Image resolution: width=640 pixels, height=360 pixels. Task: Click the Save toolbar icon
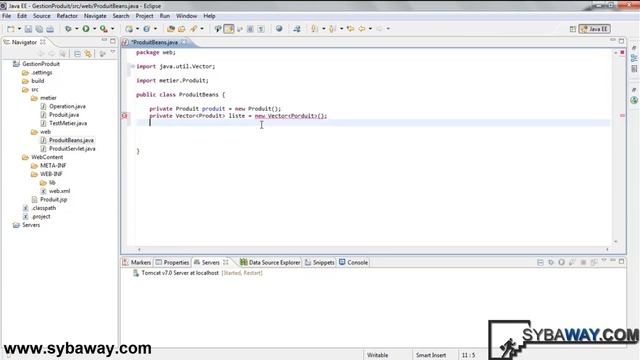28,29
